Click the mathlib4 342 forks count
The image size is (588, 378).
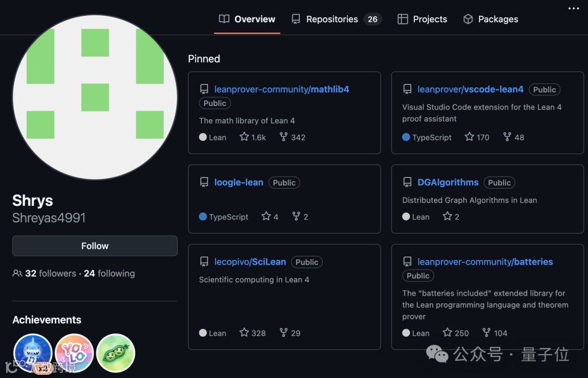point(292,137)
